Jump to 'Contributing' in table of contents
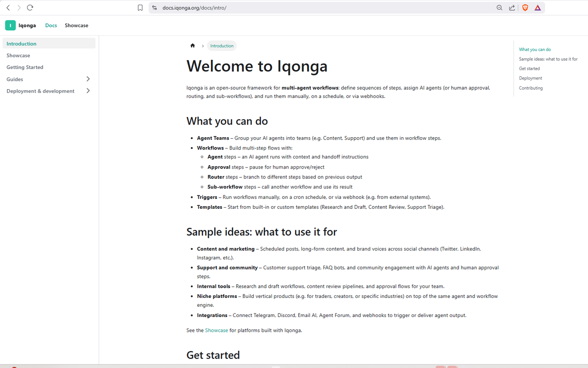Screen dimensions: 588x368 pos(531,88)
